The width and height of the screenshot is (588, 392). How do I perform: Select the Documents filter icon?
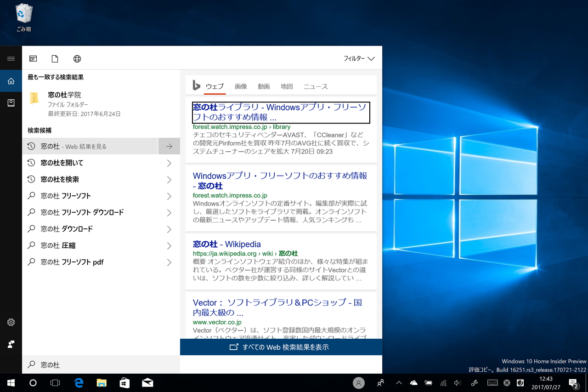pos(55,58)
